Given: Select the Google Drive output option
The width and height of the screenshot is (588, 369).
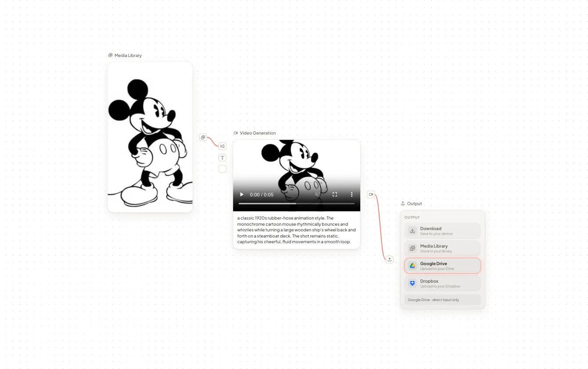Looking at the screenshot, I should click(x=442, y=266).
